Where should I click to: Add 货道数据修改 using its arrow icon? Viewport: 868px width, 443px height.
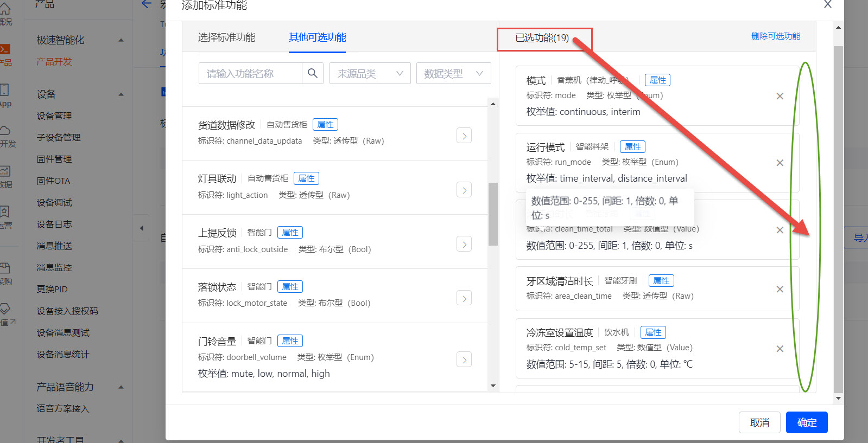(x=464, y=136)
